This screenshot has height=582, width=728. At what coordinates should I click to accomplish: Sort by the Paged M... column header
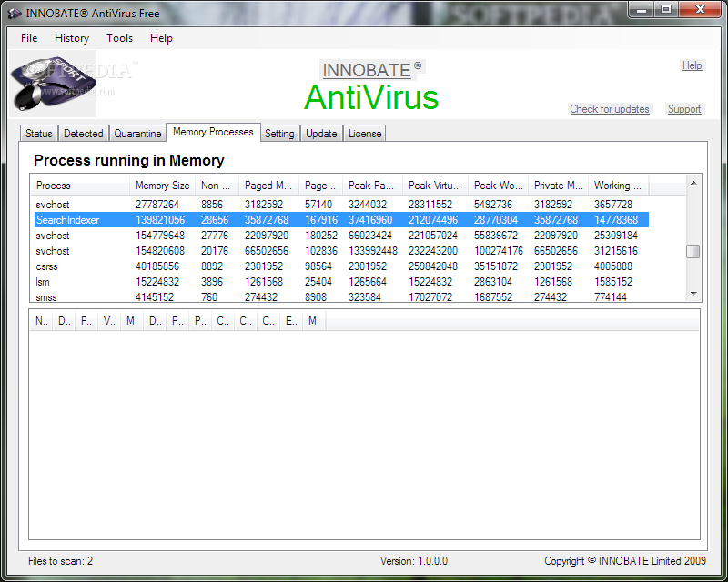(268, 186)
